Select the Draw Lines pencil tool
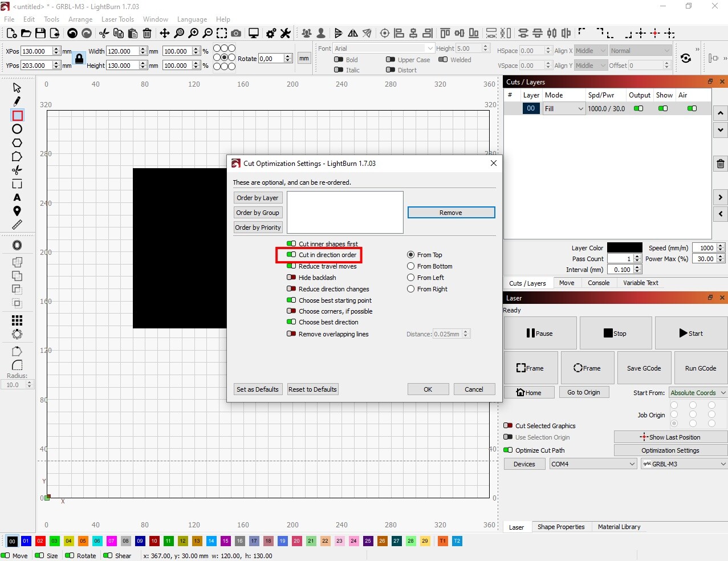This screenshot has height=561, width=728. (17, 101)
